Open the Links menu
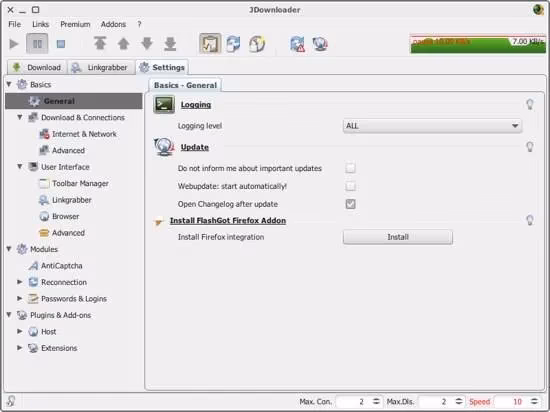The height and width of the screenshot is (412, 550). 40,24
